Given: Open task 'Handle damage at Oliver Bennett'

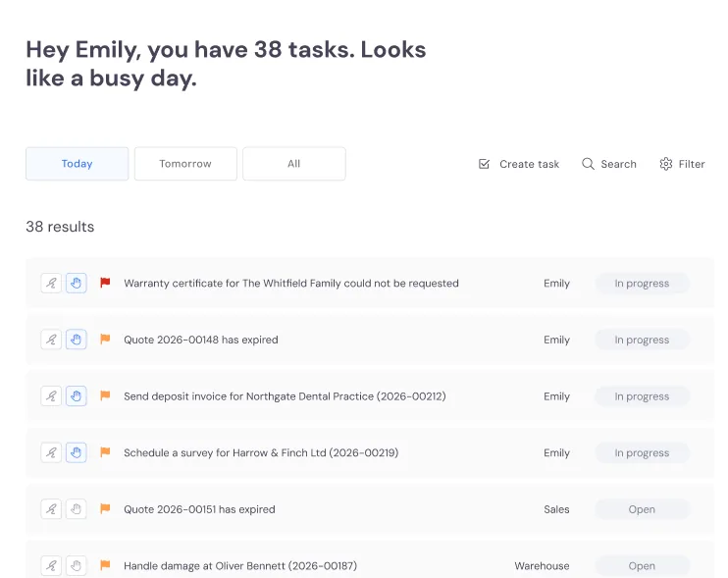Looking at the screenshot, I should 240,566.
